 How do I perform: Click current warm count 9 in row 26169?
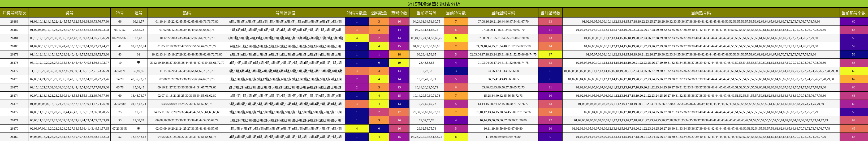550,137
